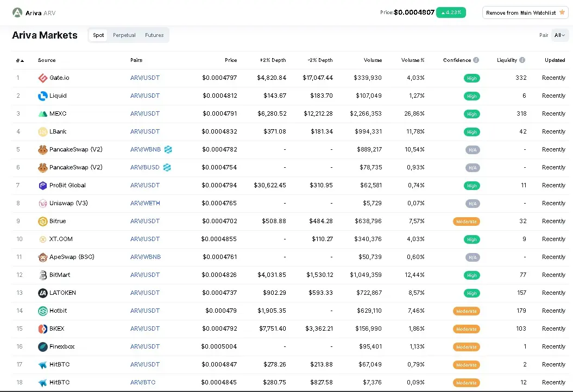The height and width of the screenshot is (392, 573).
Task: Click the +2% Depth column header
Action: coord(273,60)
